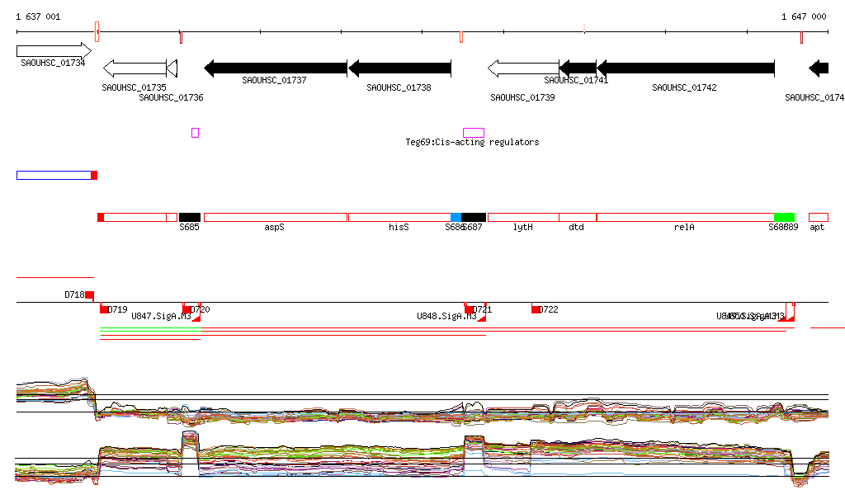
Task: Click the orange ruler marker near SAOUHSC_01734 end
Action: (97, 32)
